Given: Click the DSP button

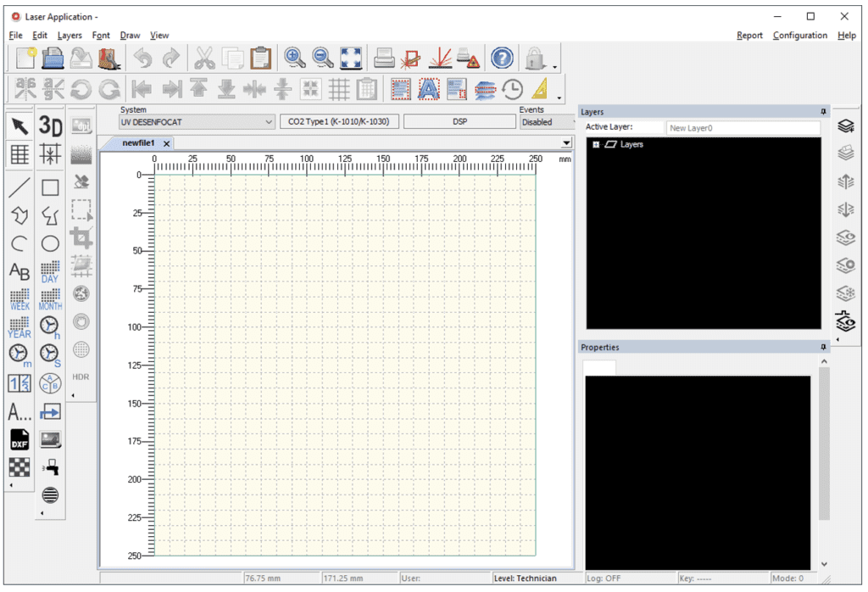Looking at the screenshot, I should 459,122.
